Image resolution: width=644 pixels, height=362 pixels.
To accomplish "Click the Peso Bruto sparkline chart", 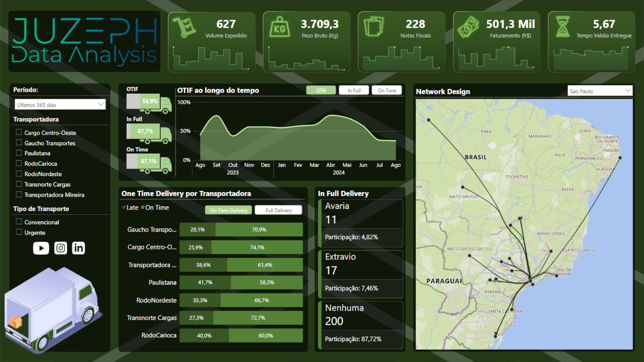I will click(x=307, y=58).
